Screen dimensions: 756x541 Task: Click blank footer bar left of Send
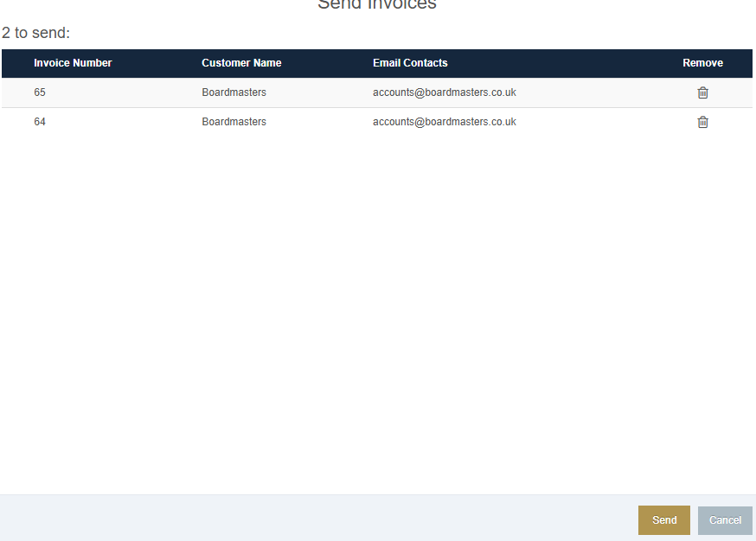[320, 519]
